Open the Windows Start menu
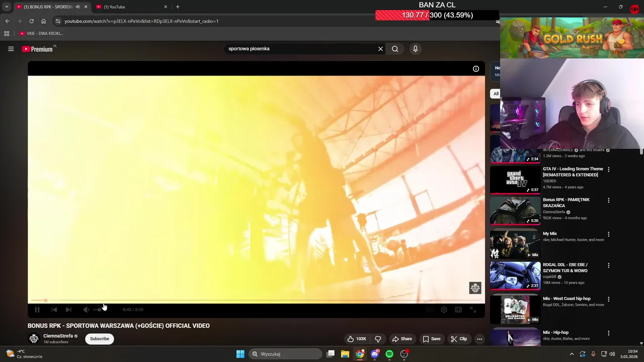This screenshot has height=362, width=644. pyautogui.click(x=240, y=354)
